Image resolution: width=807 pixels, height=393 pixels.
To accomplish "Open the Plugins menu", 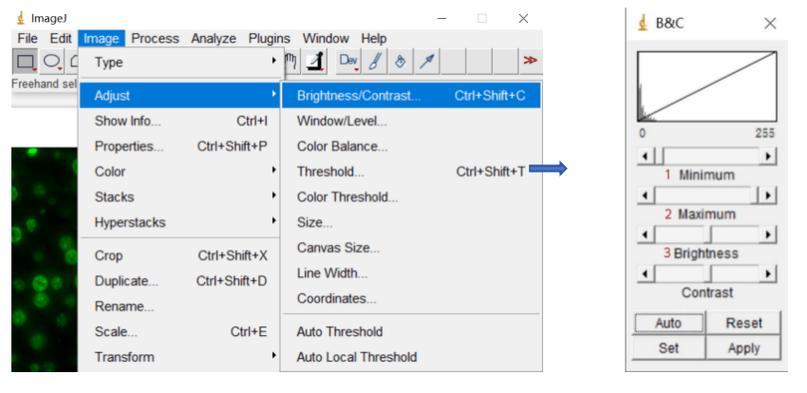I will click(x=269, y=39).
